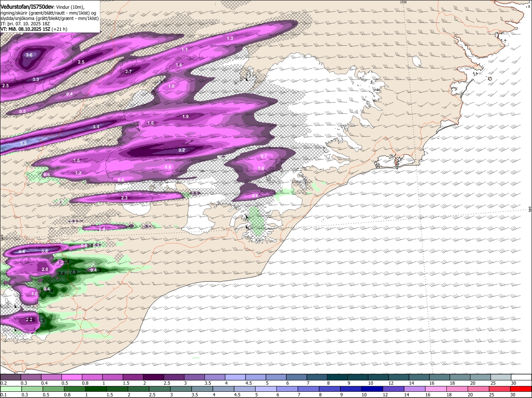
Task: Click the red rain-scale swatch labeled 30
Action: (x=522, y=389)
